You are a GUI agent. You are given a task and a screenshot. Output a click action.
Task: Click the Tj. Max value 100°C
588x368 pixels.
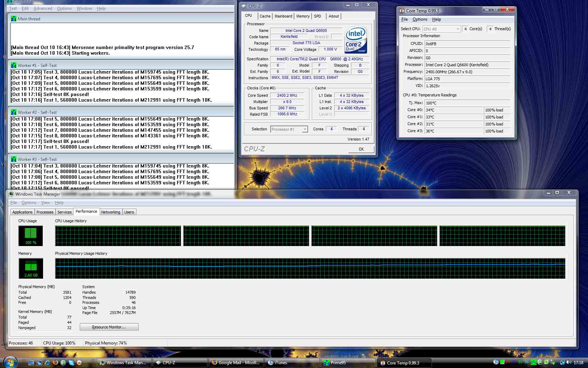click(x=467, y=103)
